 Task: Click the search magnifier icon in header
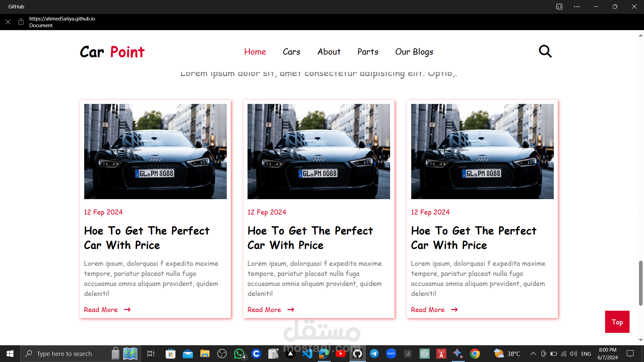tap(545, 52)
